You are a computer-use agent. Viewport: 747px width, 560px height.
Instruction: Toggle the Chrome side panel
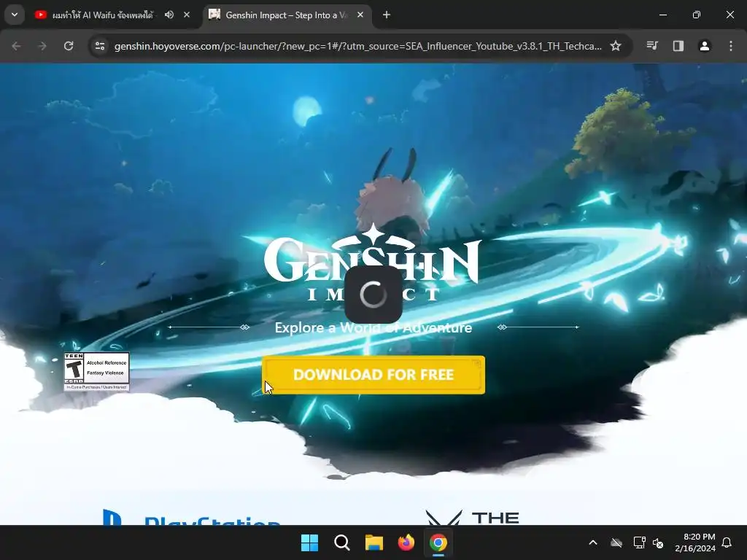pos(678,46)
